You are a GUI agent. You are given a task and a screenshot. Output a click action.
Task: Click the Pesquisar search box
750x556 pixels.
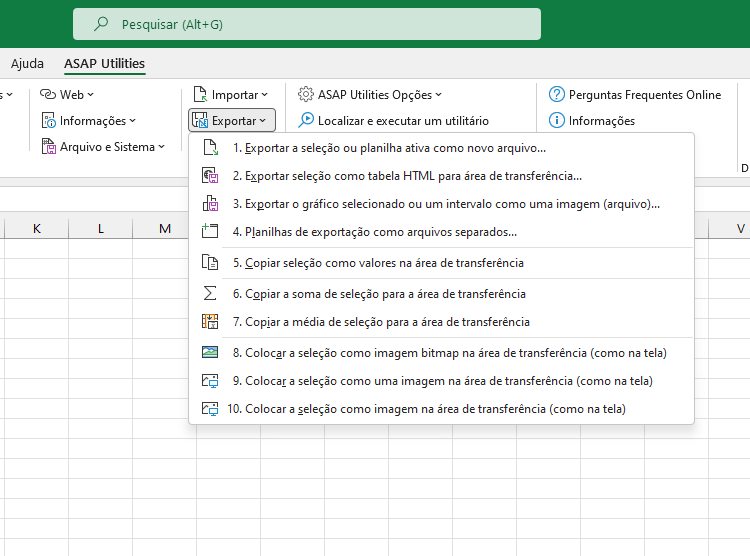(x=307, y=24)
